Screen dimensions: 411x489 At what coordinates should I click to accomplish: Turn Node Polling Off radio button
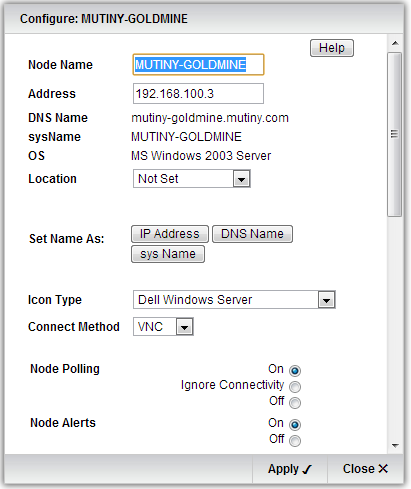point(295,403)
